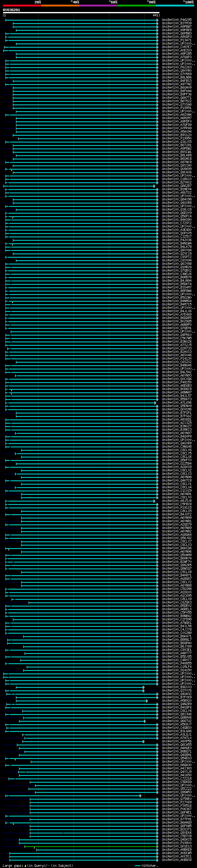
Task: Open hit UniRef100_P46295
Action: (177, 20)
